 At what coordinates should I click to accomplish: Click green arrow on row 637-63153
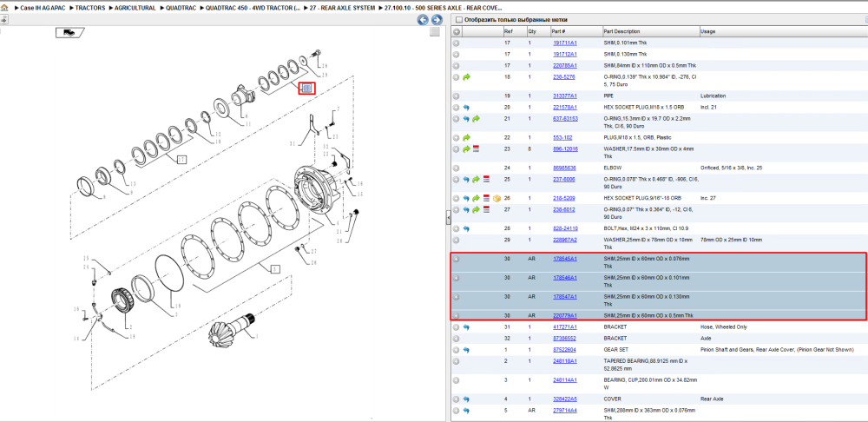click(476, 119)
